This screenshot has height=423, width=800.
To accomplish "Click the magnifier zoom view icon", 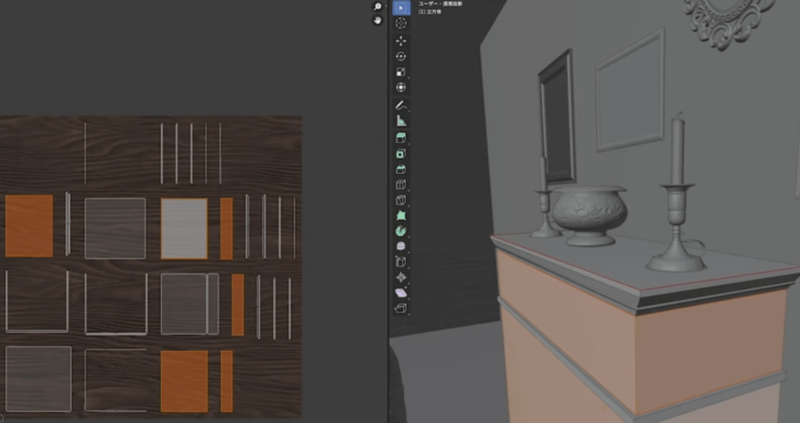I will 377,7.
